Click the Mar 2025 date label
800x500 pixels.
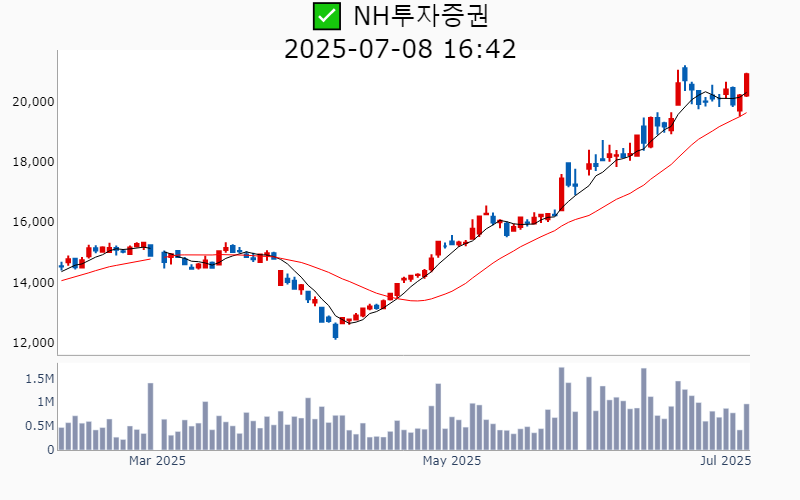point(157,461)
